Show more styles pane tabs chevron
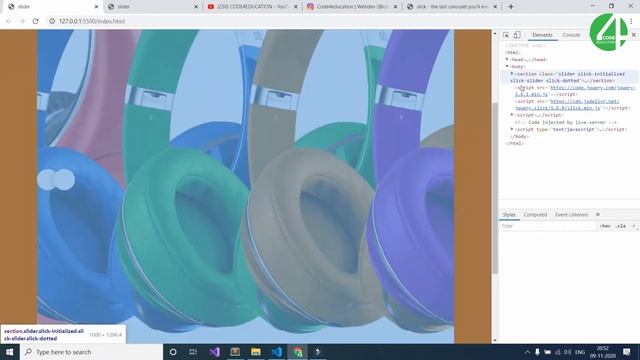 pyautogui.click(x=598, y=215)
